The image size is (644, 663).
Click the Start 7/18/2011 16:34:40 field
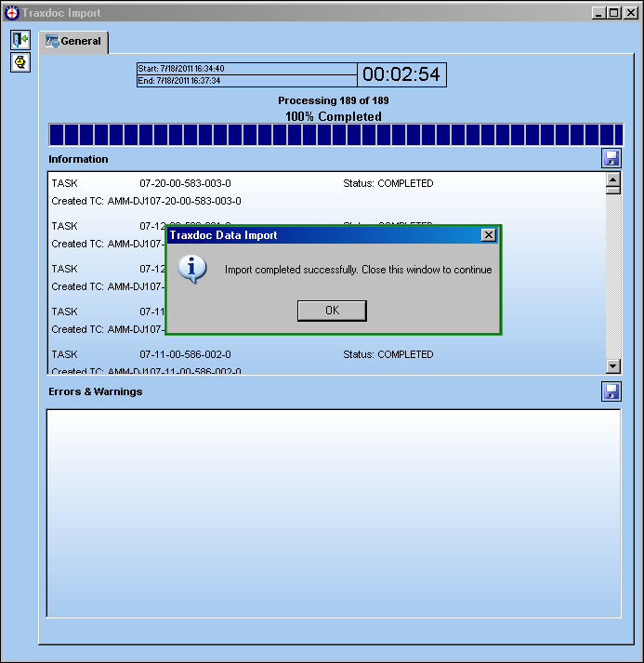(247, 69)
